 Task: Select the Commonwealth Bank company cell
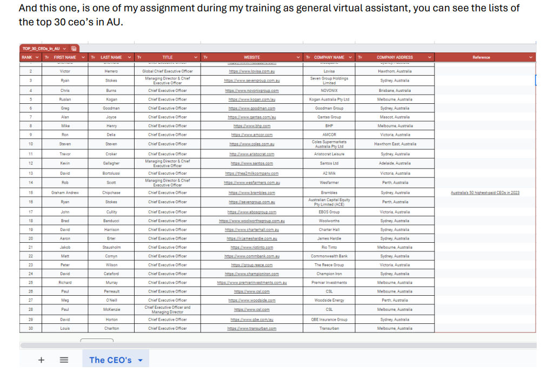click(329, 256)
